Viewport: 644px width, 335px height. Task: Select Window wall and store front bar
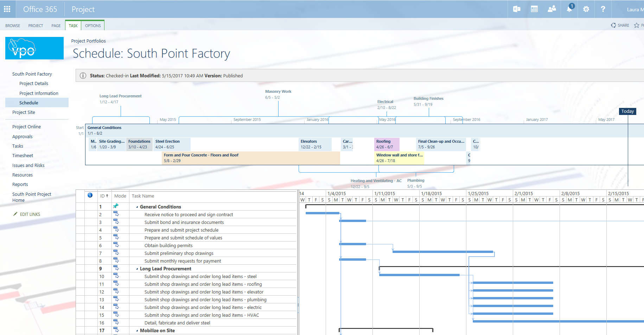point(400,158)
